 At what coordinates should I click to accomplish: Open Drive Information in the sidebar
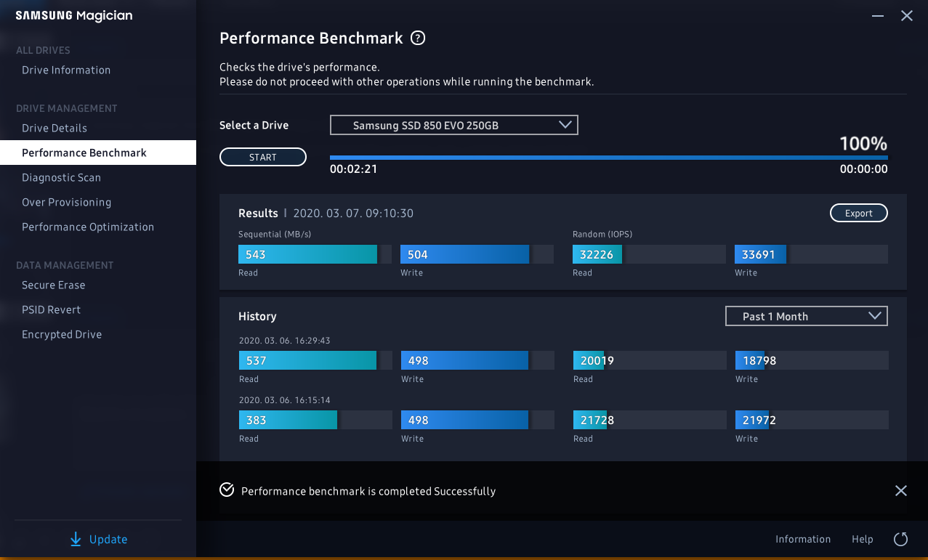point(66,70)
